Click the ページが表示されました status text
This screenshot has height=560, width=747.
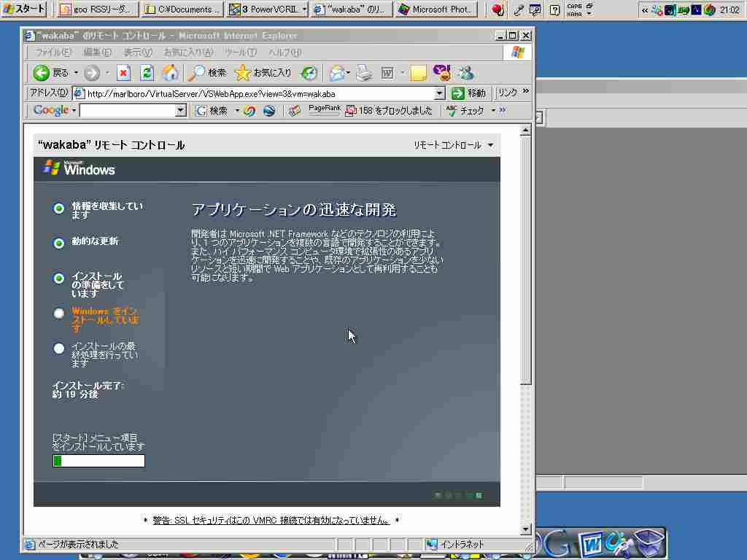(x=77, y=544)
